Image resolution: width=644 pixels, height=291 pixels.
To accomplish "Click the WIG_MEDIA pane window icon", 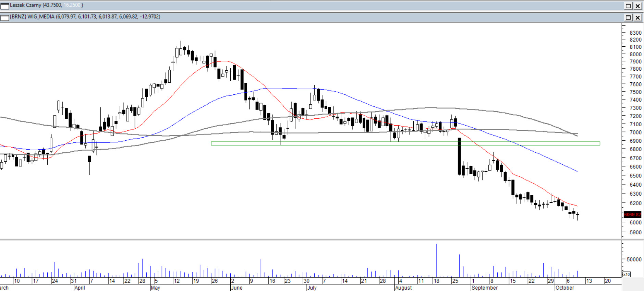I will (5, 18).
